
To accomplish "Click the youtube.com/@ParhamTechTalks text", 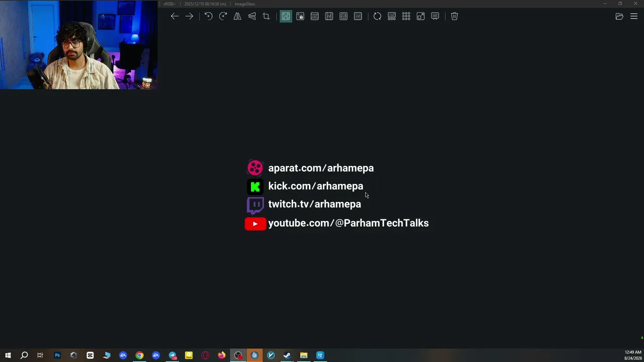I will (x=348, y=223).
